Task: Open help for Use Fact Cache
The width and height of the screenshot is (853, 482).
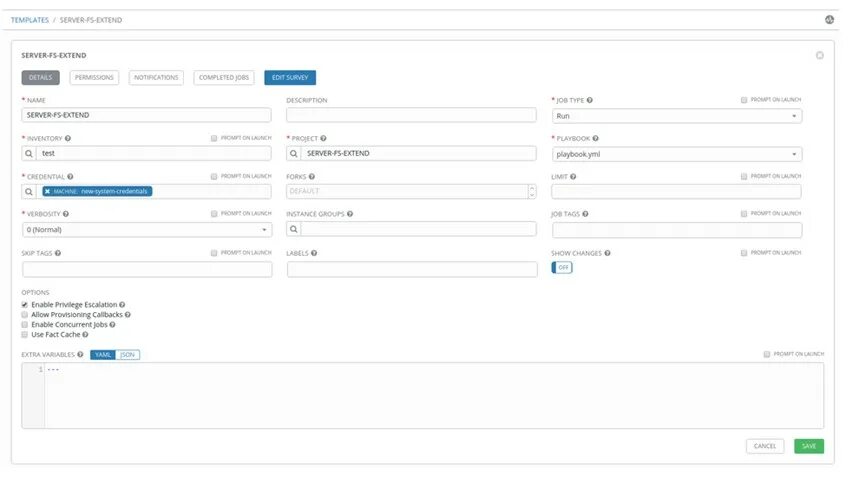Action: click(85, 335)
